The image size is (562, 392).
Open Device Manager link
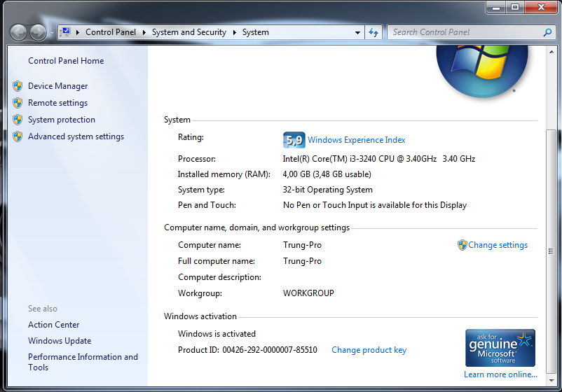pos(57,86)
